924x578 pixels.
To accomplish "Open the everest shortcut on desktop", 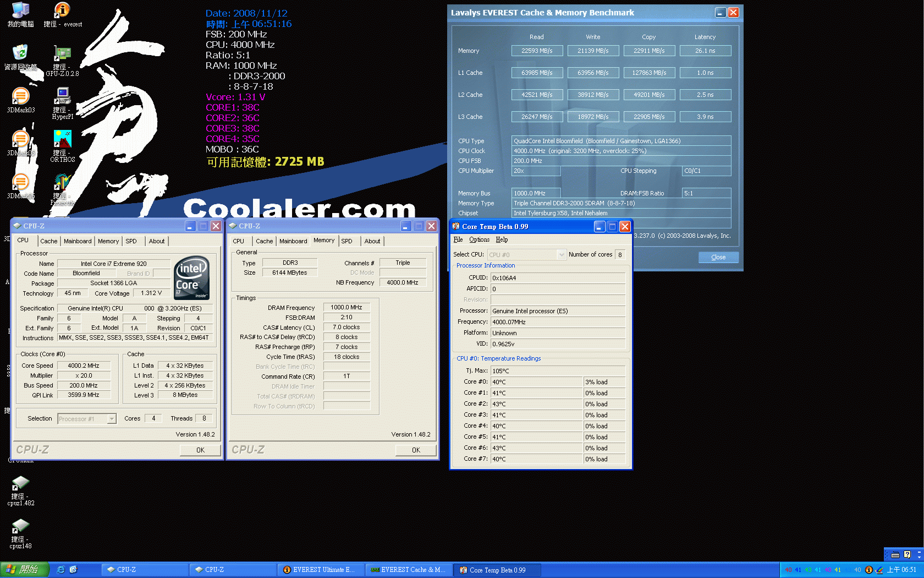I will (62, 14).
